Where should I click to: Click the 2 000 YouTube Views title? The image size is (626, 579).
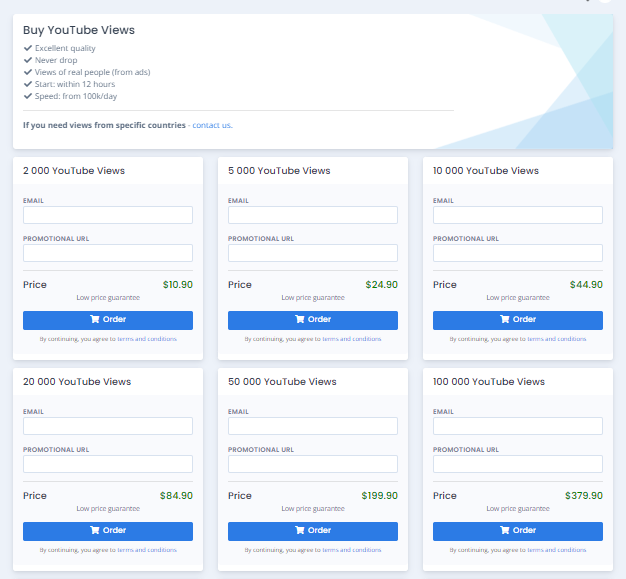(74, 171)
